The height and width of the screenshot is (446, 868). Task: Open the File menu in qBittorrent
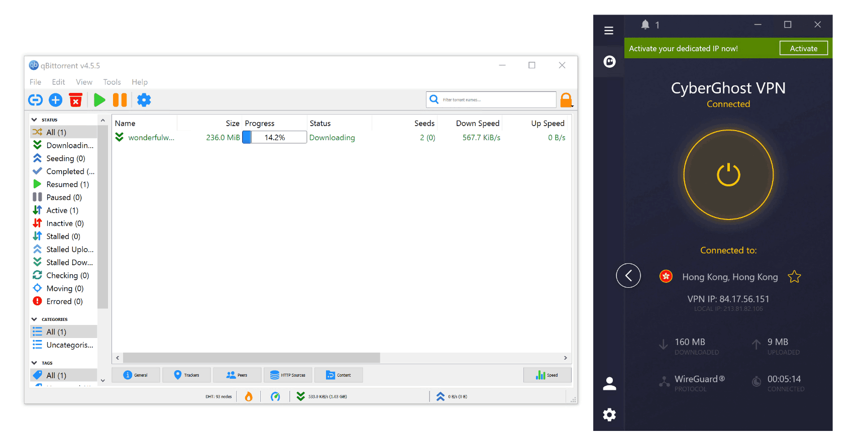pos(35,82)
